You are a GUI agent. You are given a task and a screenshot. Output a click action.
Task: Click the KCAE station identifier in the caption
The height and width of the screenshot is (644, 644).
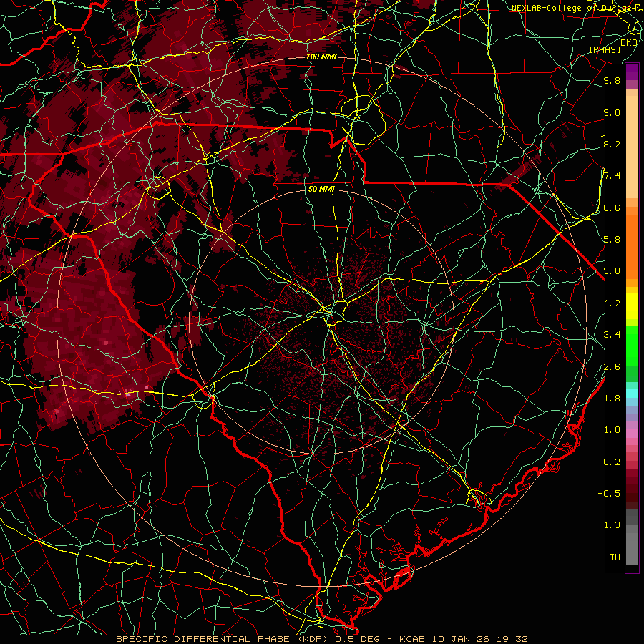point(411,639)
